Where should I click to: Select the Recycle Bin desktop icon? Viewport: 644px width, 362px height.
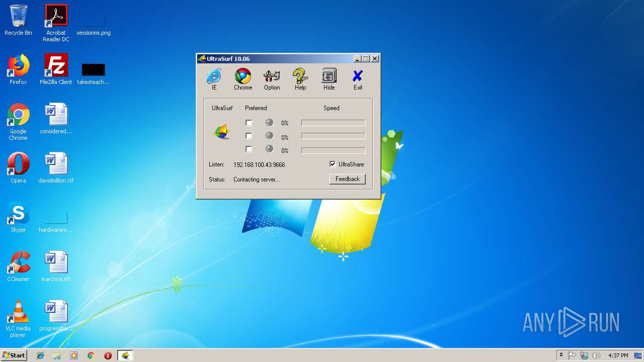(x=18, y=20)
